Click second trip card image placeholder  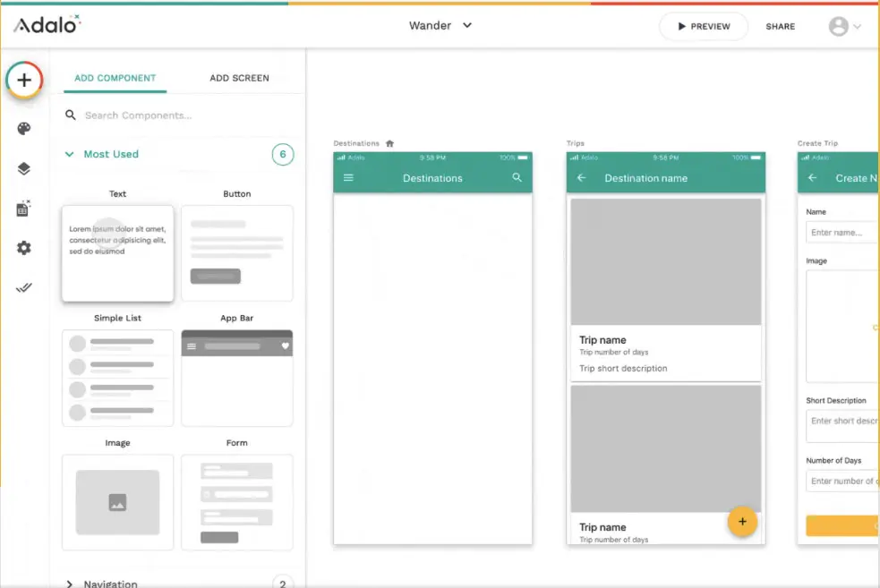tap(666, 448)
